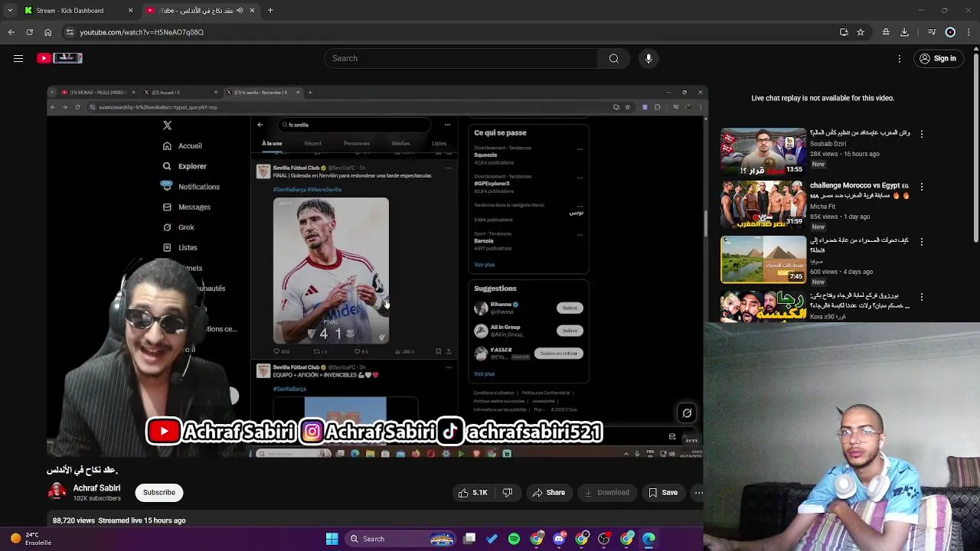Click the Souhaib Dziri channel name
This screenshot has height=551, width=980.
828,144
